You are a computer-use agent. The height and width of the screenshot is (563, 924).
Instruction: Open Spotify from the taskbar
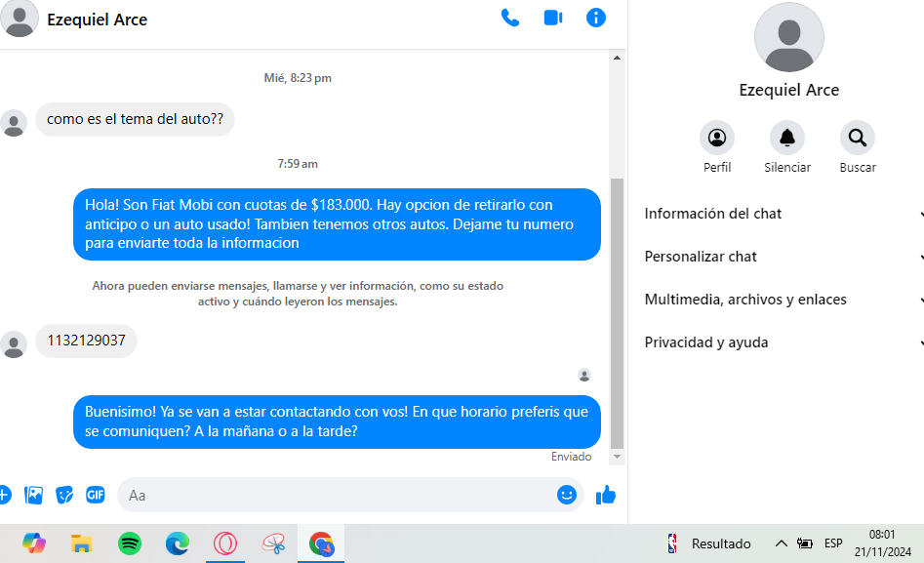(130, 543)
